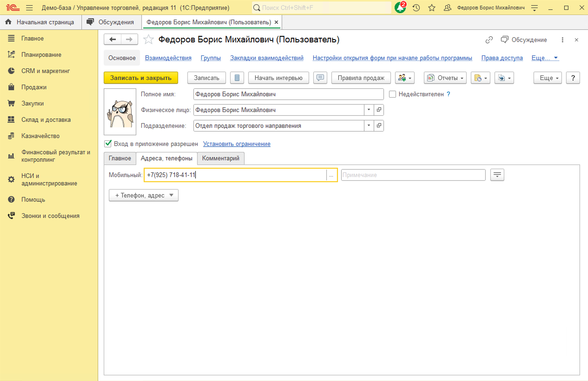Image resolution: width=588 pixels, height=381 pixels.
Task: Open the main sections hamburger menu
Action: [29, 8]
